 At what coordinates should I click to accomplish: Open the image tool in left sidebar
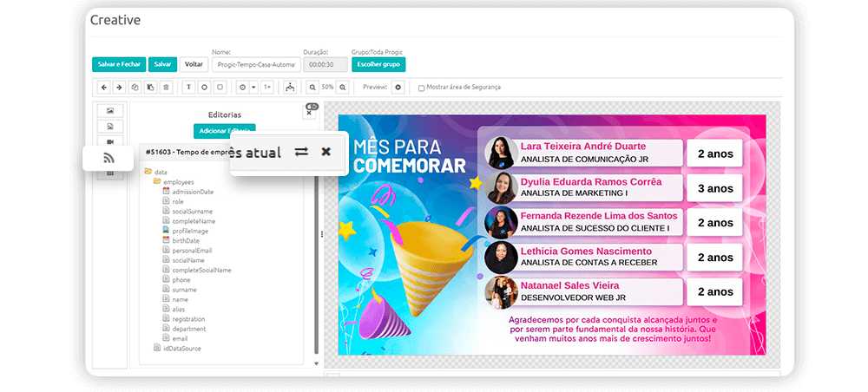tap(110, 111)
